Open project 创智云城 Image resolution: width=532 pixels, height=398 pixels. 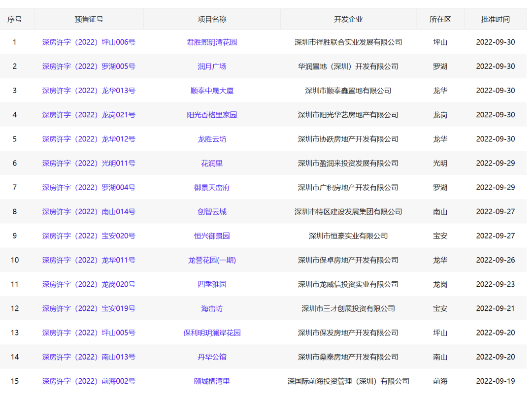pyautogui.click(x=212, y=212)
